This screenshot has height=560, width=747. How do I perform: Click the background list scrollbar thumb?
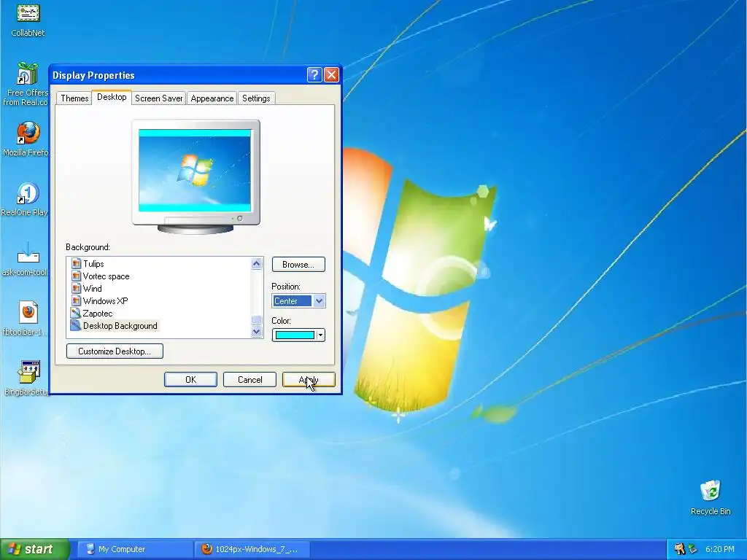tap(256, 319)
